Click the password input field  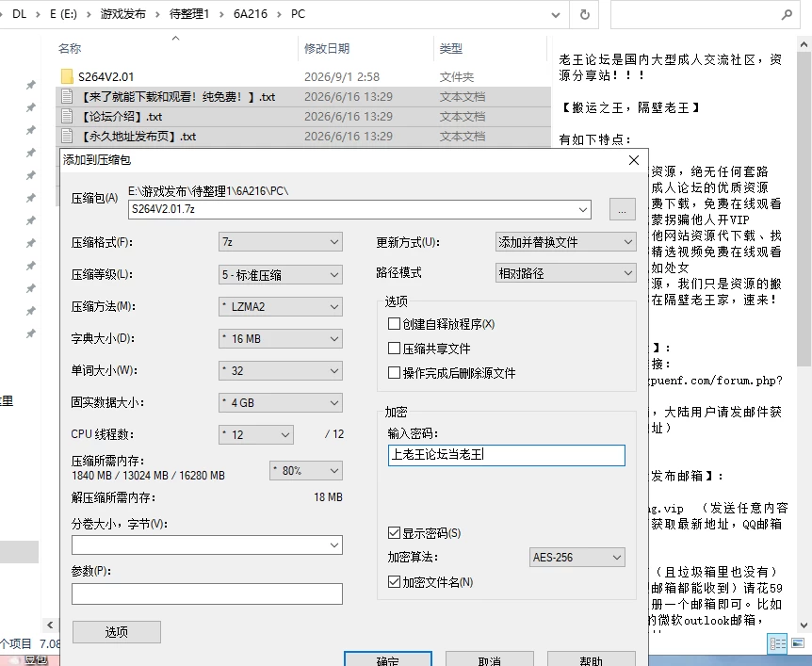tap(507, 455)
